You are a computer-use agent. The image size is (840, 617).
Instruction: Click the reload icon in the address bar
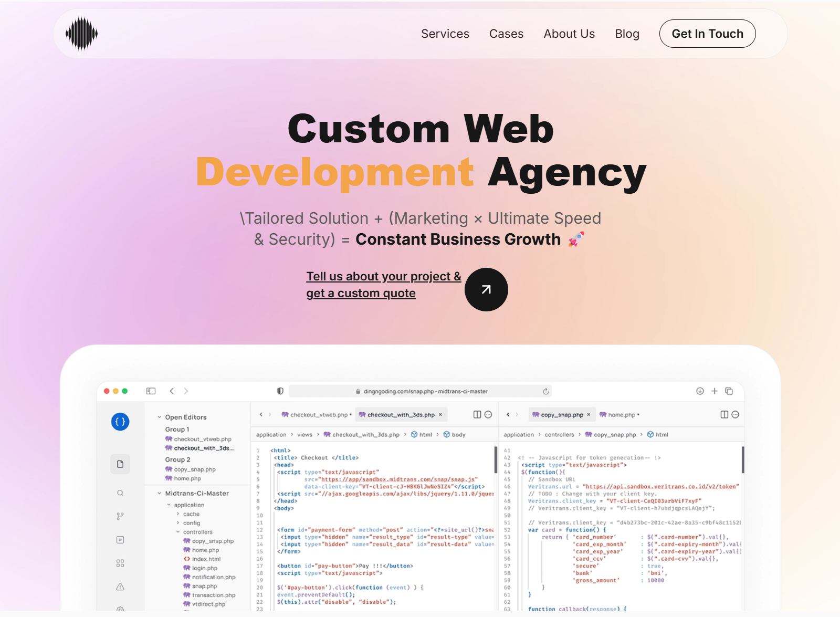546,391
